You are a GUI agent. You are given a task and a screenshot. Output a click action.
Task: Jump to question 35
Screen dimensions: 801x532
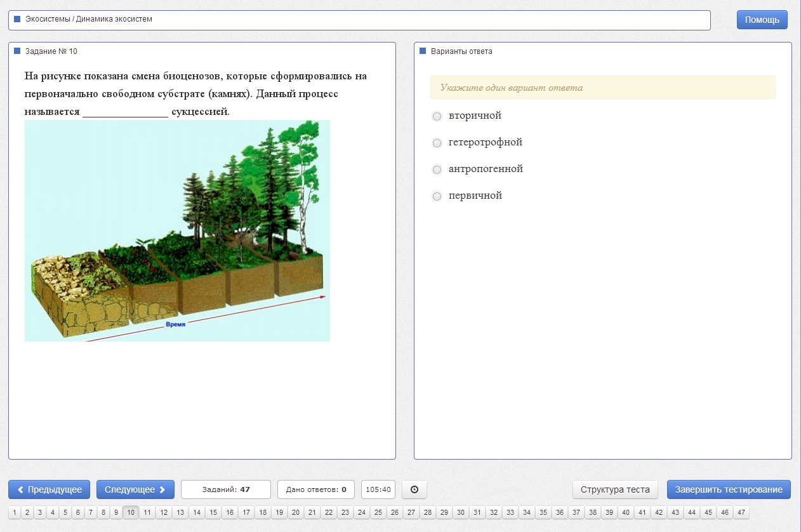(543, 512)
